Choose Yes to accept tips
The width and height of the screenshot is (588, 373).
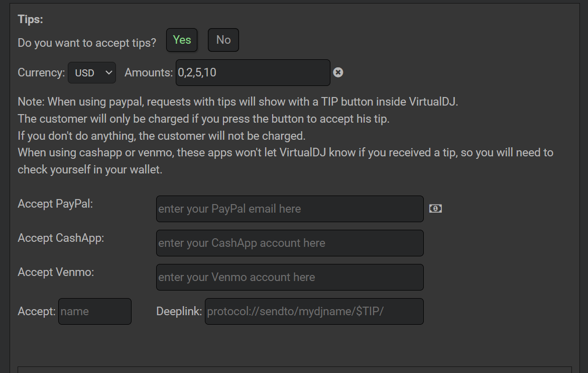tap(182, 40)
